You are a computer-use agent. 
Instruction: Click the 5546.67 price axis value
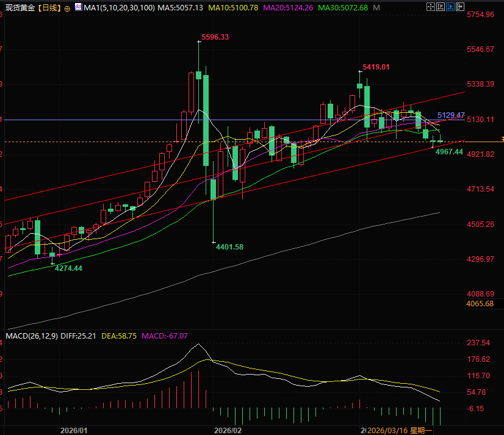(x=481, y=49)
